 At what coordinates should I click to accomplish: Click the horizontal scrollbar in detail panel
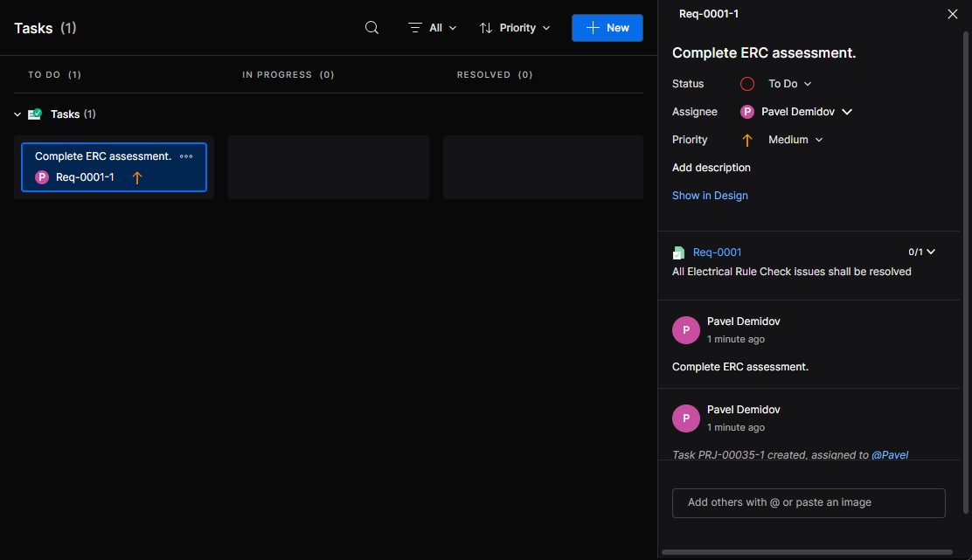pyautogui.click(x=807, y=552)
